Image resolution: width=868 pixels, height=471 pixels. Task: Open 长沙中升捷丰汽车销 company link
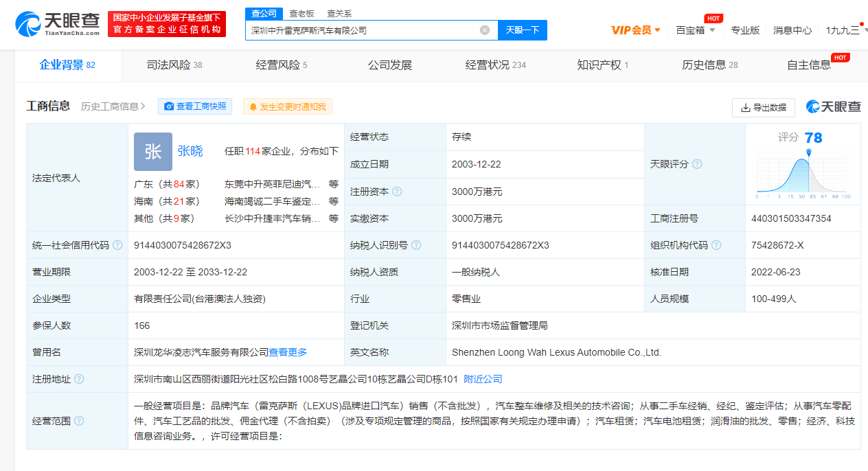272,218
